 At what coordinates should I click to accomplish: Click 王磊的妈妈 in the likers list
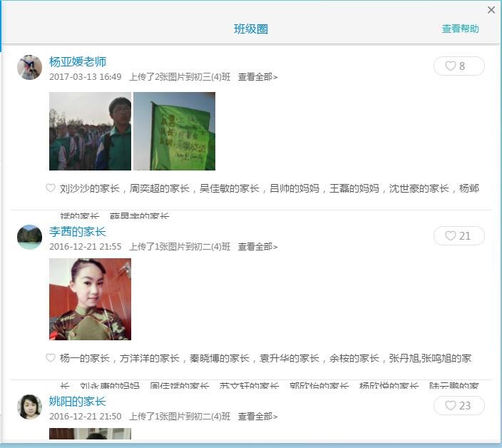click(x=354, y=188)
